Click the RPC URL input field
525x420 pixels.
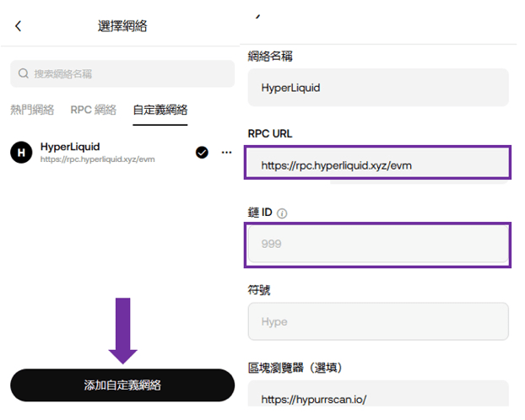377,163
